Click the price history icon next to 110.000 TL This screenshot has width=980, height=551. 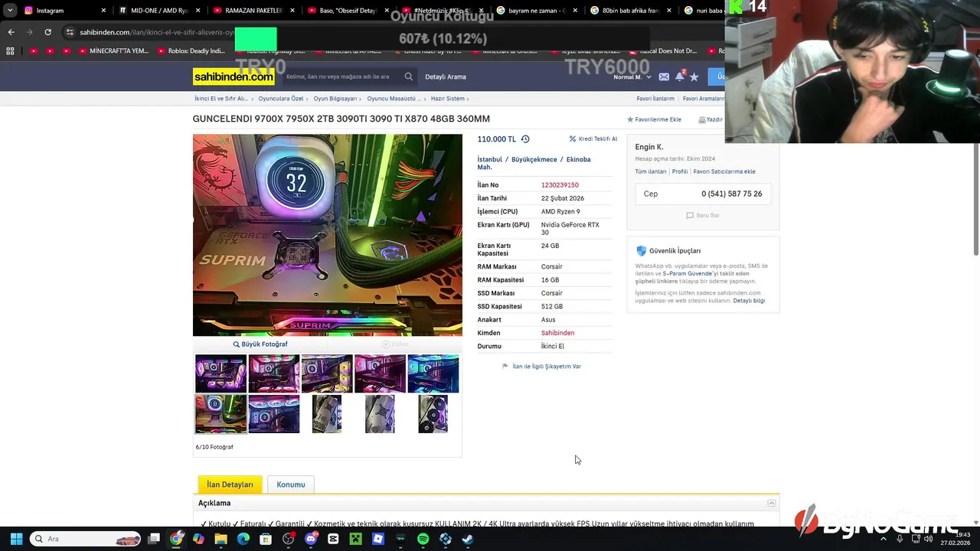[x=525, y=139]
